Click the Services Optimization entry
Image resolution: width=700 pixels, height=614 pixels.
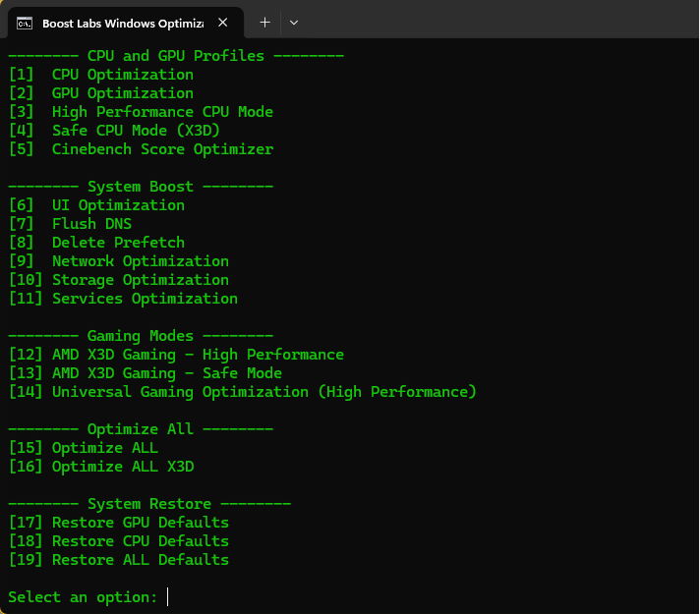click(124, 299)
